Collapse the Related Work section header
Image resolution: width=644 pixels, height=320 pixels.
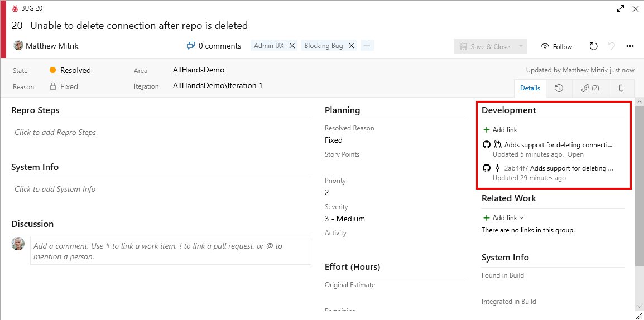509,198
